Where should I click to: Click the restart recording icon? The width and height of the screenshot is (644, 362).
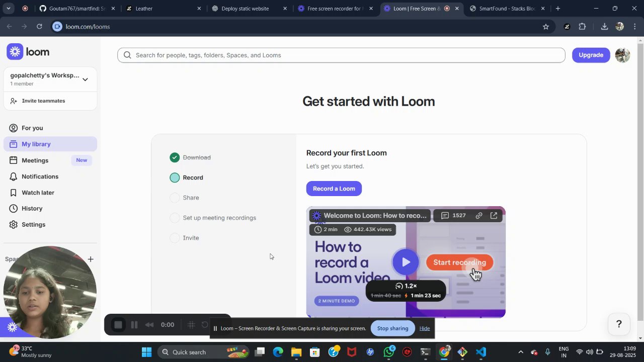[205, 325]
